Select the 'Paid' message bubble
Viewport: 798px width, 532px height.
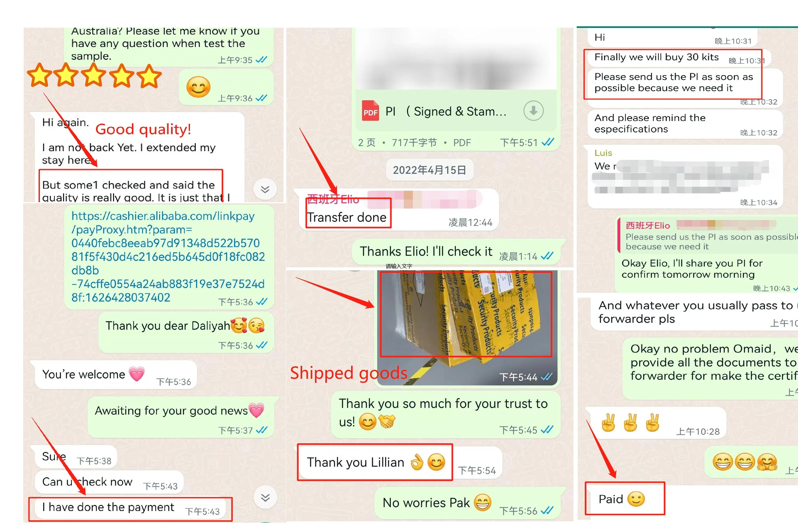[625, 499]
